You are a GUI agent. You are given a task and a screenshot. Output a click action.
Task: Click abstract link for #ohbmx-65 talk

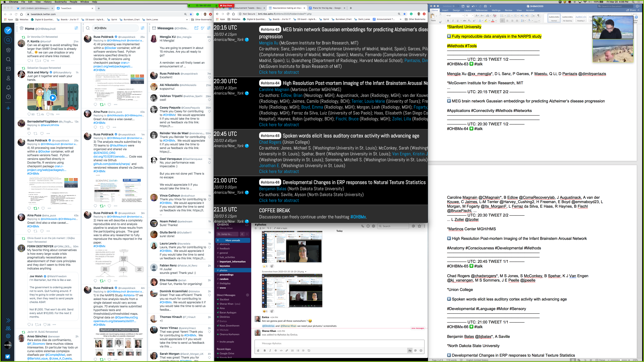pos(279,172)
